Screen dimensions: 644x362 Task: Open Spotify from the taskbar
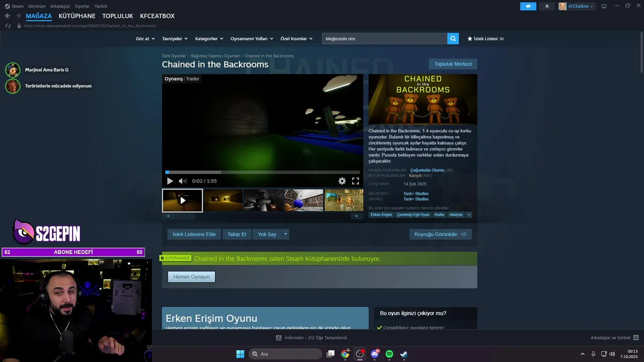point(389,354)
